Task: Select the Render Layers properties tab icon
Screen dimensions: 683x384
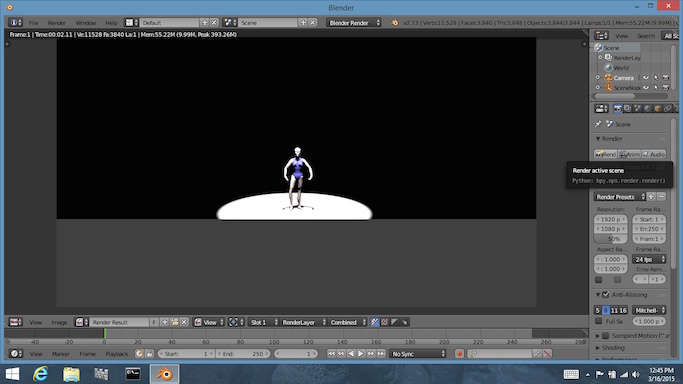Action: 627,108
